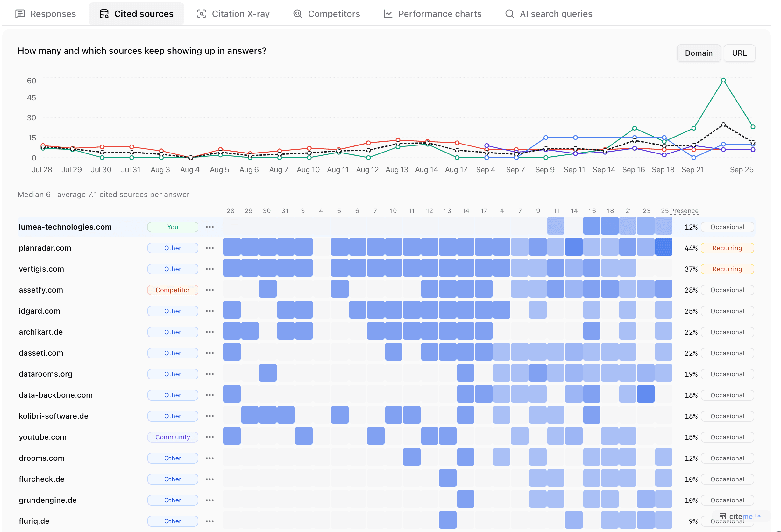Click the Community tag on youtube.com
781x532 pixels.
pos(173,437)
